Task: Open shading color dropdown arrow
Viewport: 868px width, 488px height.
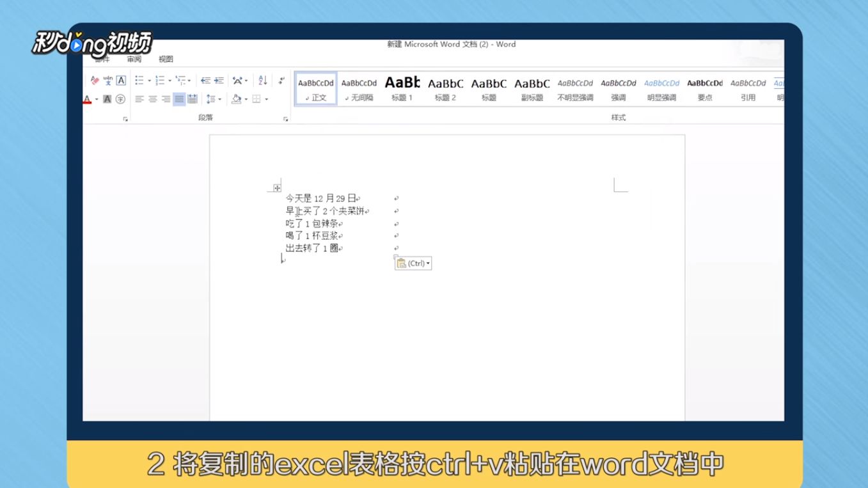Action: [x=246, y=99]
